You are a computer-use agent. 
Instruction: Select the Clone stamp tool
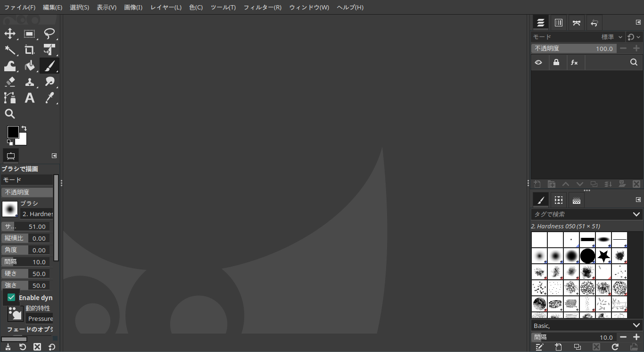click(30, 82)
